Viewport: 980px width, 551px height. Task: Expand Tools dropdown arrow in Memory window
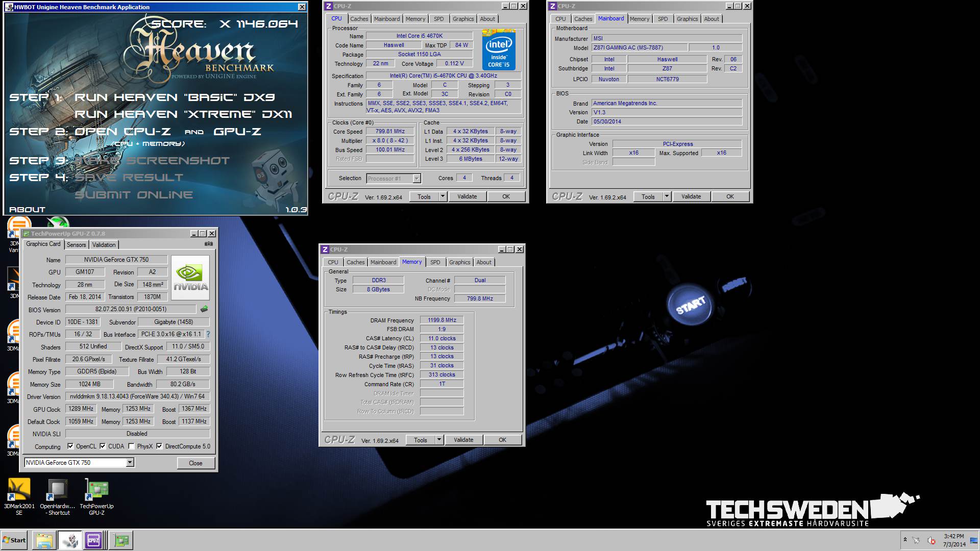(x=439, y=440)
